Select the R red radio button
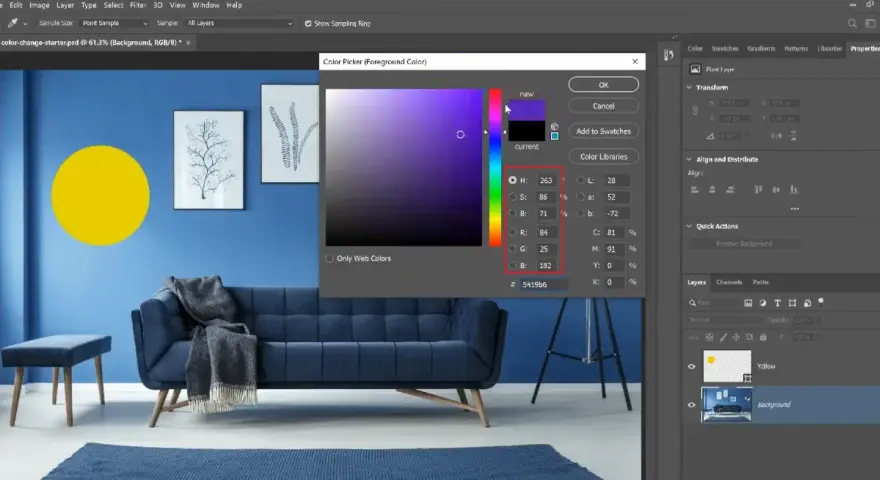Viewport: 880px width, 480px height. tap(512, 232)
